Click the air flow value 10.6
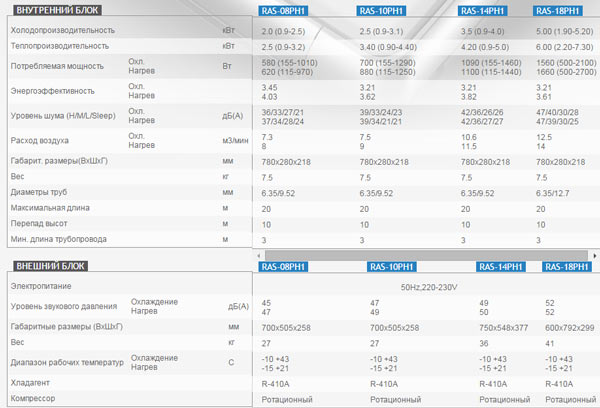The height and width of the screenshot is (408, 600). click(469, 137)
